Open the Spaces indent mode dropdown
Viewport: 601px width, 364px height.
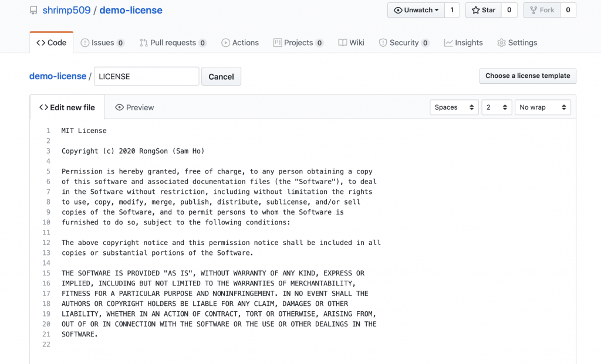[454, 107]
